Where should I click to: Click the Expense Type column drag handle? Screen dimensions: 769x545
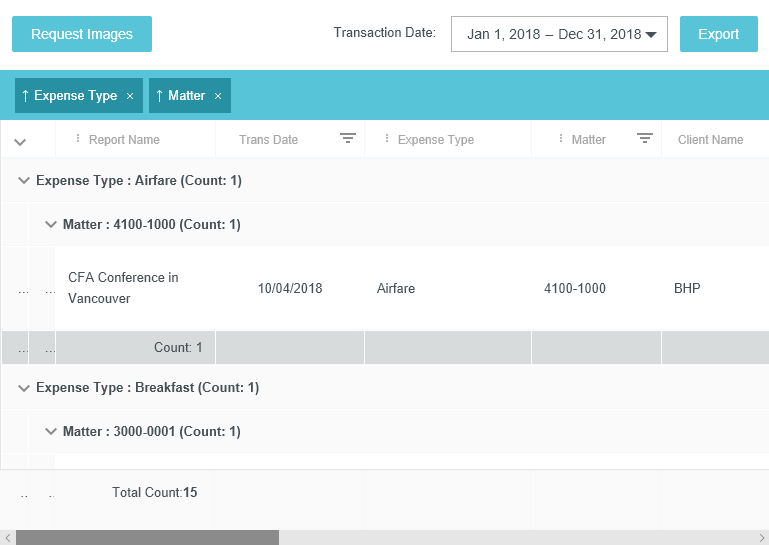coord(387,139)
